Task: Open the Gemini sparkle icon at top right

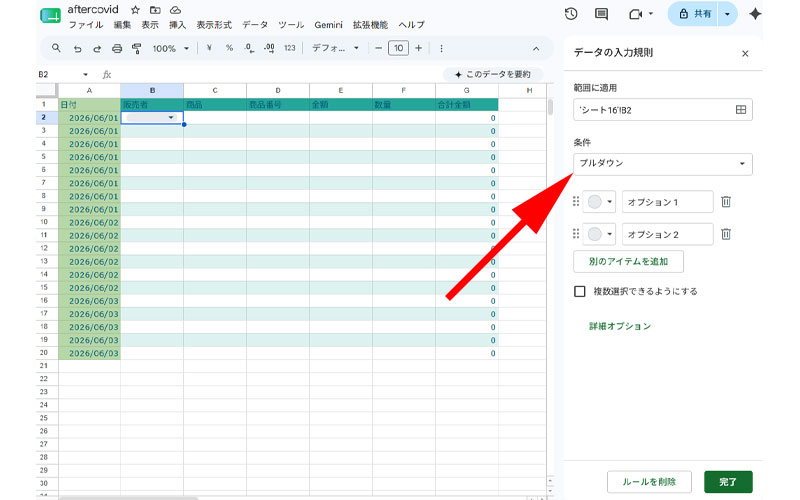Action: pos(755,14)
